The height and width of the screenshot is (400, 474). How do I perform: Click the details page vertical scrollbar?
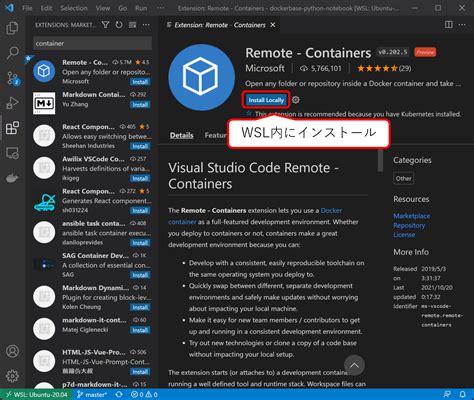pos(380,161)
